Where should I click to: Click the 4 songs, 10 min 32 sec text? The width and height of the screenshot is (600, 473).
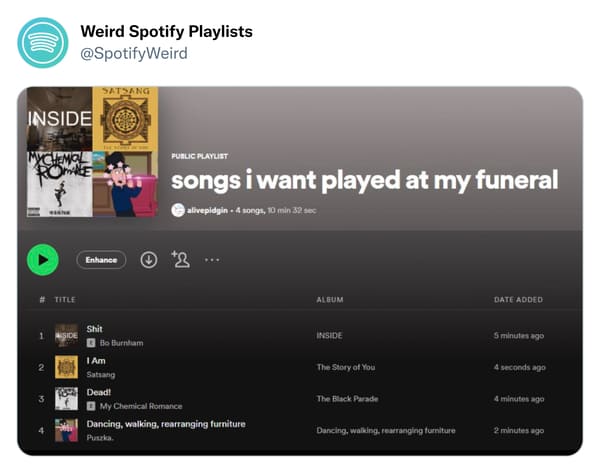coord(276,210)
